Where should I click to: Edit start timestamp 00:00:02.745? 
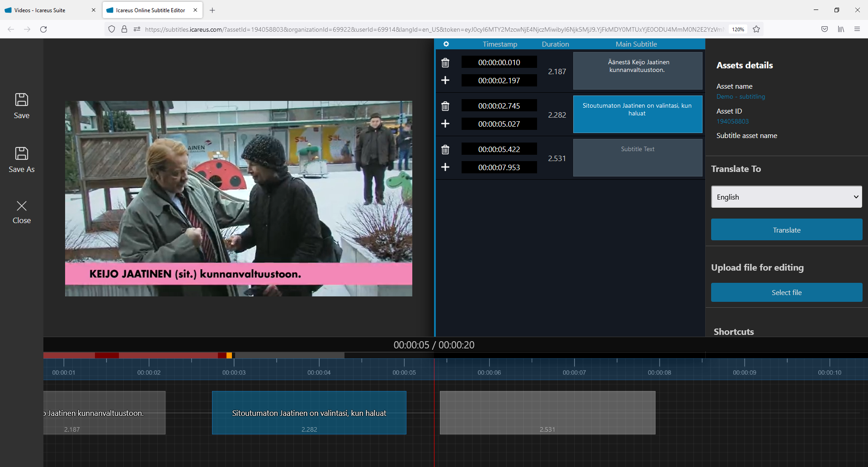499,106
